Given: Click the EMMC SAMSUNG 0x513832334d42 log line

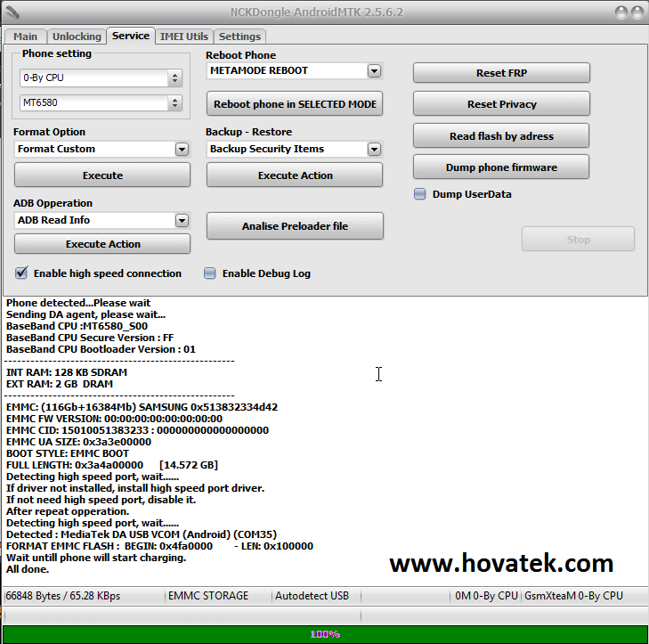Looking at the screenshot, I should click(142, 407).
